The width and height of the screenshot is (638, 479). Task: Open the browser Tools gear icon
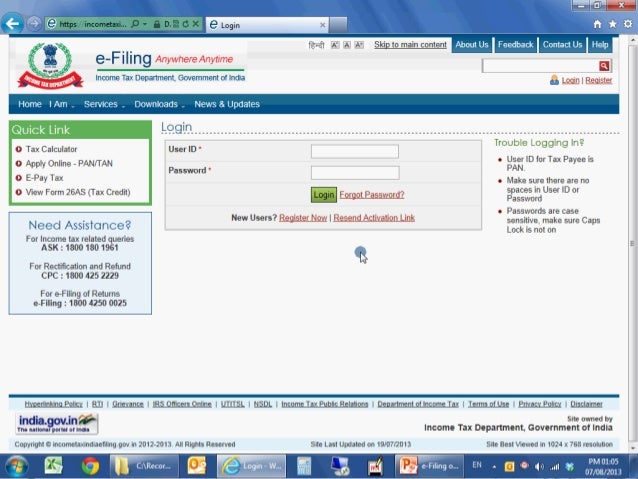pos(628,24)
